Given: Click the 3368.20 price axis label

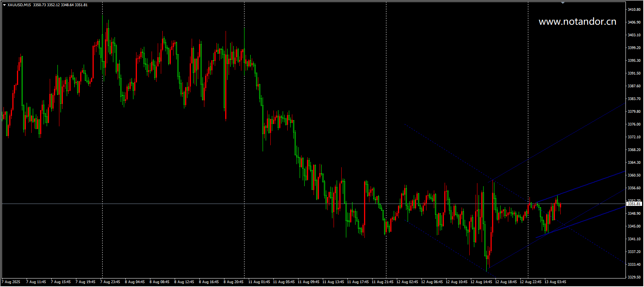Looking at the screenshot, I should click(634, 150).
